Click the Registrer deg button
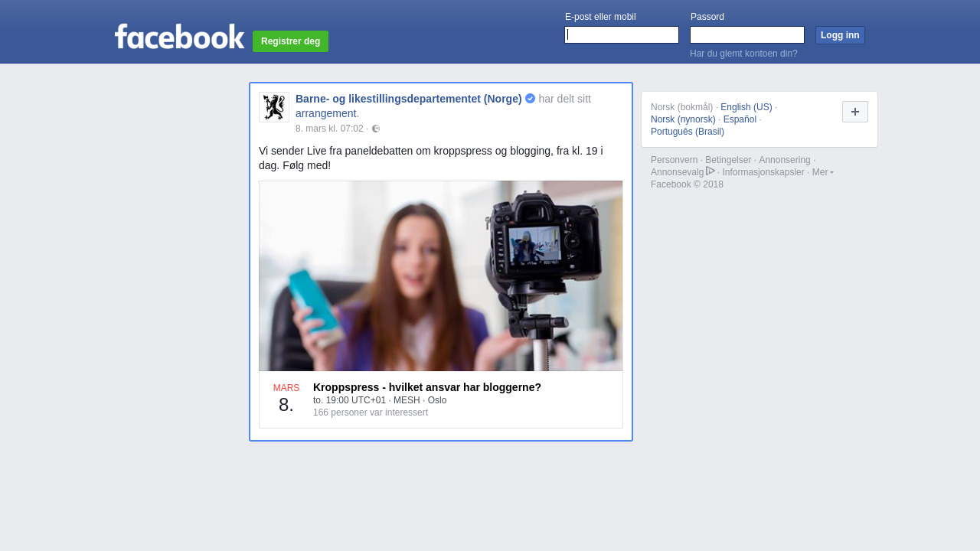 click(291, 41)
